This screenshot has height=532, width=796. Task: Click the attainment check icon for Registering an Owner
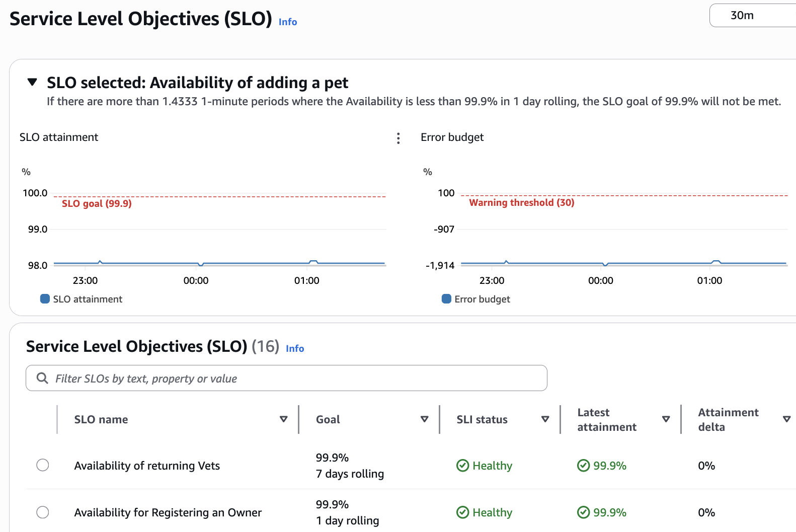coord(583,512)
